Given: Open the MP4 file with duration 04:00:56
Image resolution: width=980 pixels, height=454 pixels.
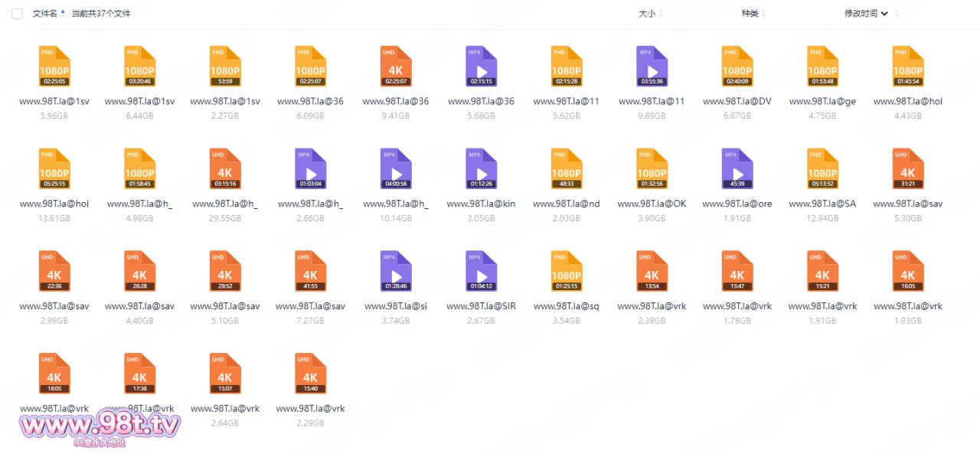Looking at the screenshot, I should point(395,169).
